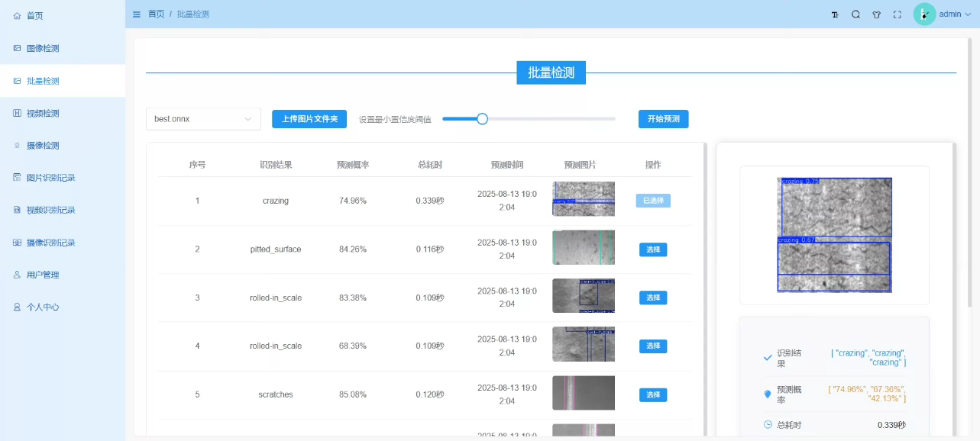Click the 批量检测 sidebar icon
This screenshot has width=980, height=441.
coord(17,80)
